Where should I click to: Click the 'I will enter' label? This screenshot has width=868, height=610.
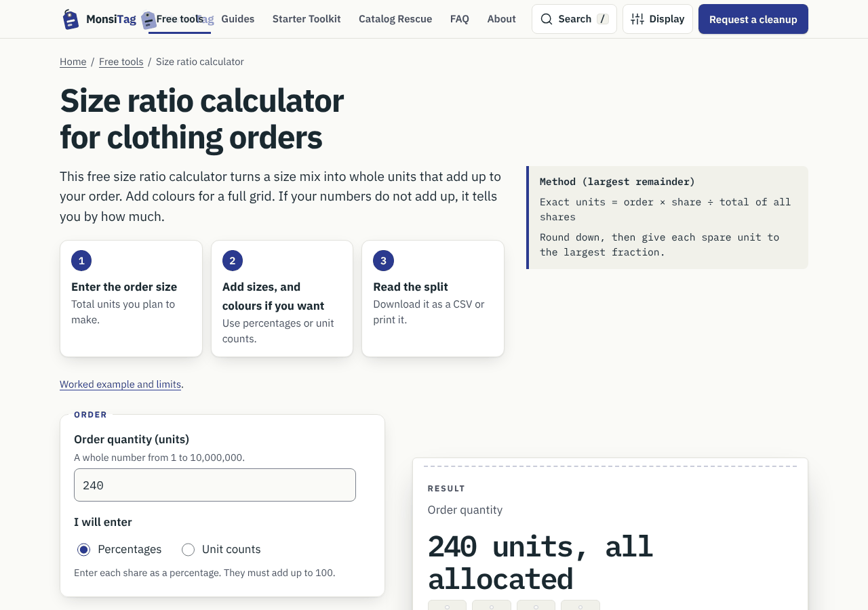point(103,522)
